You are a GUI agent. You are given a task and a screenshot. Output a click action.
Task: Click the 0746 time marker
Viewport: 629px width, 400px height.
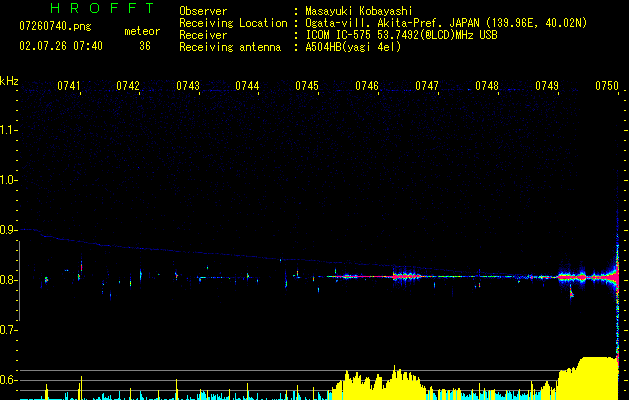(367, 86)
